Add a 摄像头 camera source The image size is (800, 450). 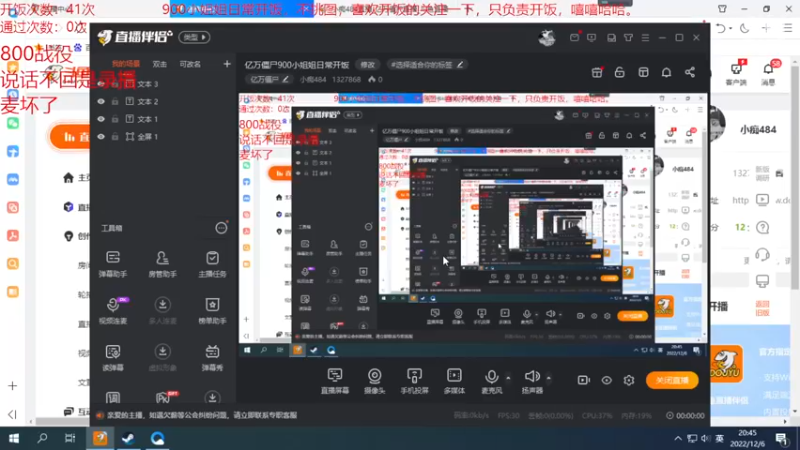click(374, 381)
